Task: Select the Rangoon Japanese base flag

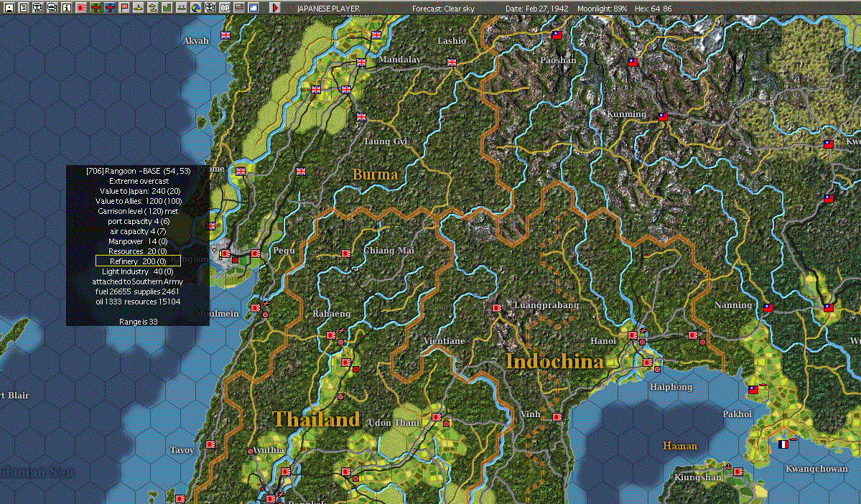Action: (x=225, y=253)
